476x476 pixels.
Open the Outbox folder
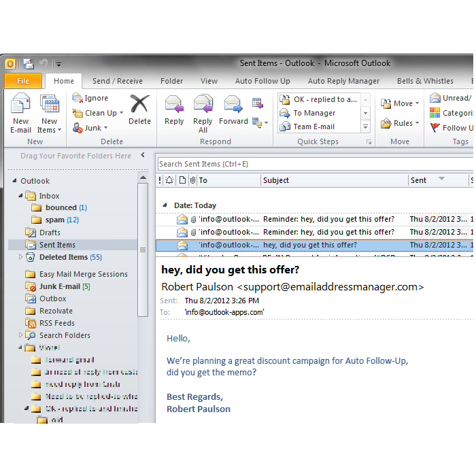[x=46, y=299]
